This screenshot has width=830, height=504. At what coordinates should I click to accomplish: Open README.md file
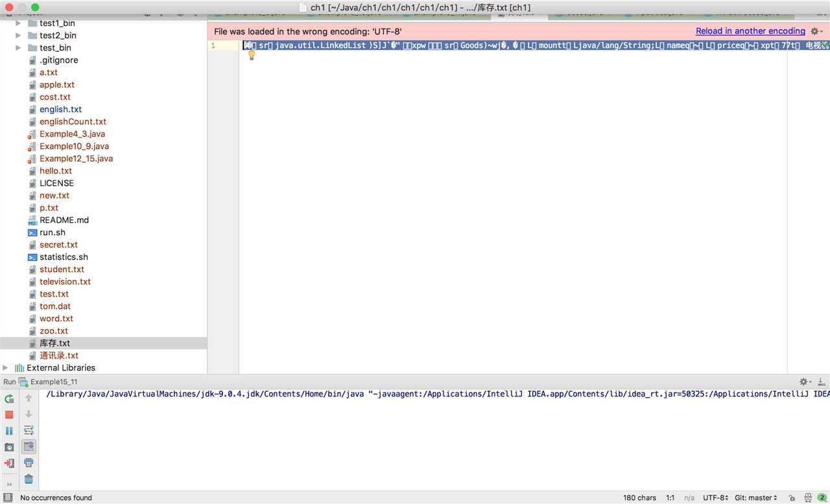coord(64,220)
